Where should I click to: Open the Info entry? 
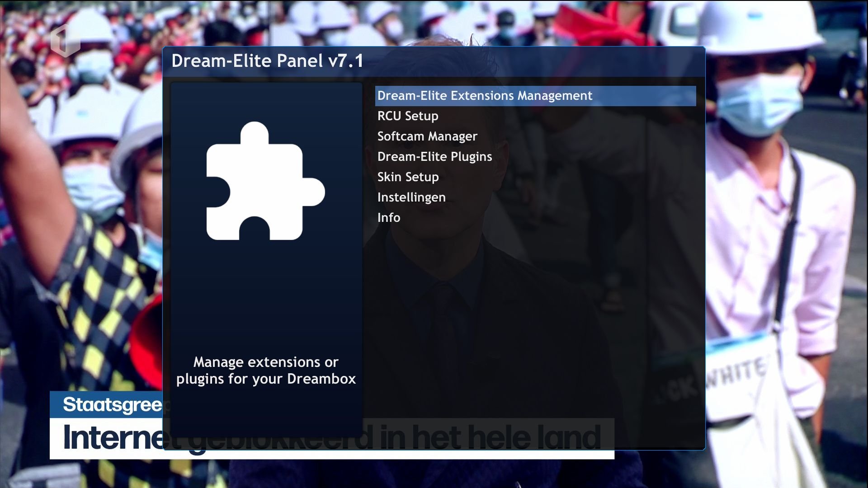pyautogui.click(x=389, y=218)
